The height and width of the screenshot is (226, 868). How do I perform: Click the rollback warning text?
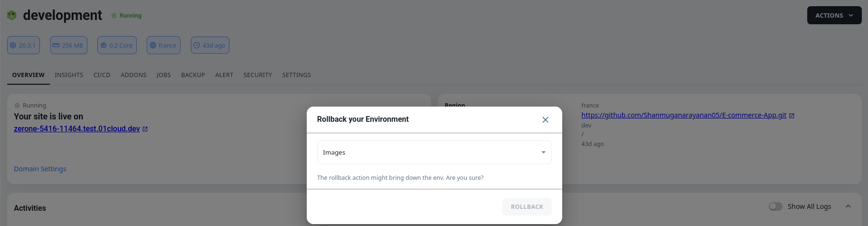pos(400,177)
